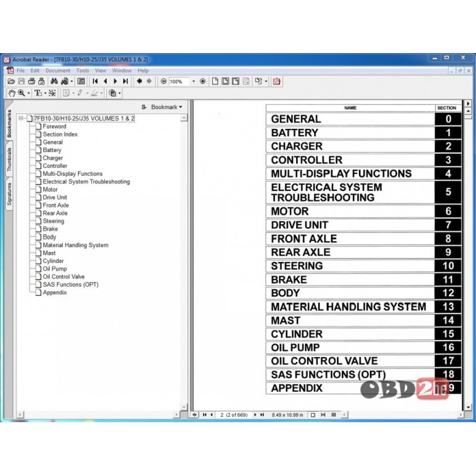Viewport: 476px width, 476px height.
Task: Click the Open file toolbar icon
Action: [x=11, y=81]
